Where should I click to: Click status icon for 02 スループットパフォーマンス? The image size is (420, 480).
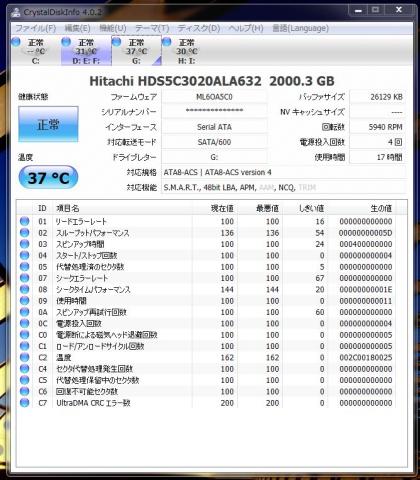[x=24, y=233]
